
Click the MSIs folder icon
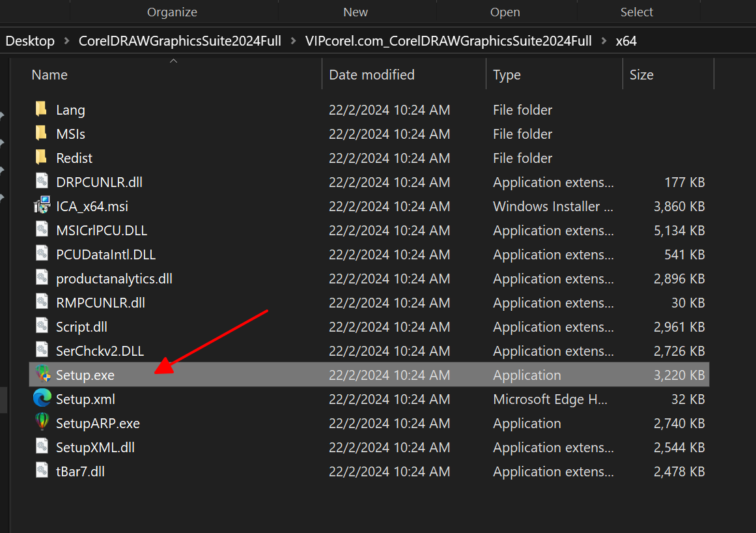point(42,133)
